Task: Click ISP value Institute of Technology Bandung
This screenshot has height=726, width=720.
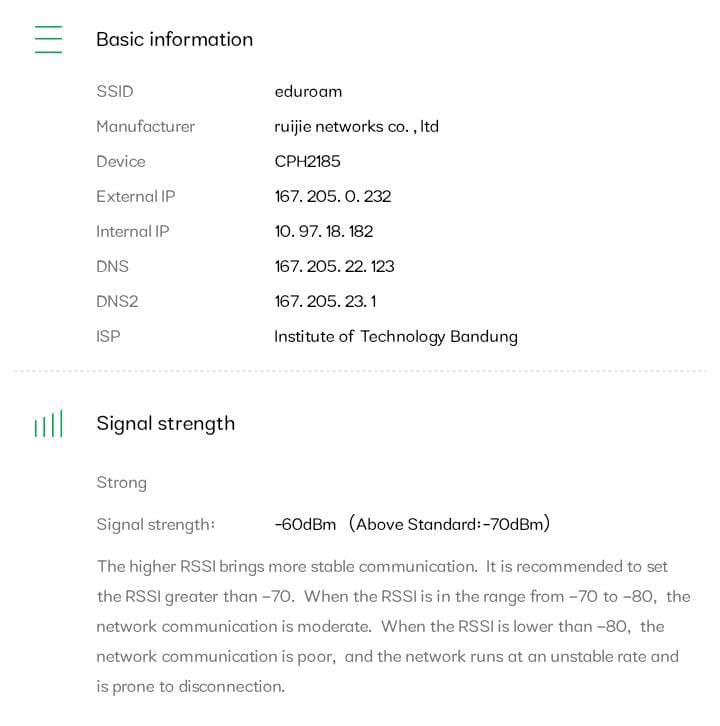Action: click(x=395, y=336)
